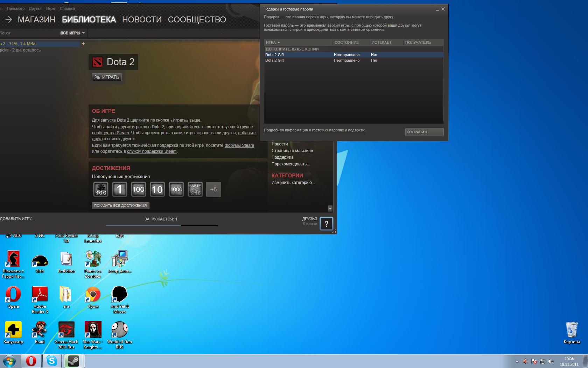This screenshot has height=368, width=588.
Task: Open the Recycle Bin (Корзина) desktop icon
Action: [x=572, y=333]
